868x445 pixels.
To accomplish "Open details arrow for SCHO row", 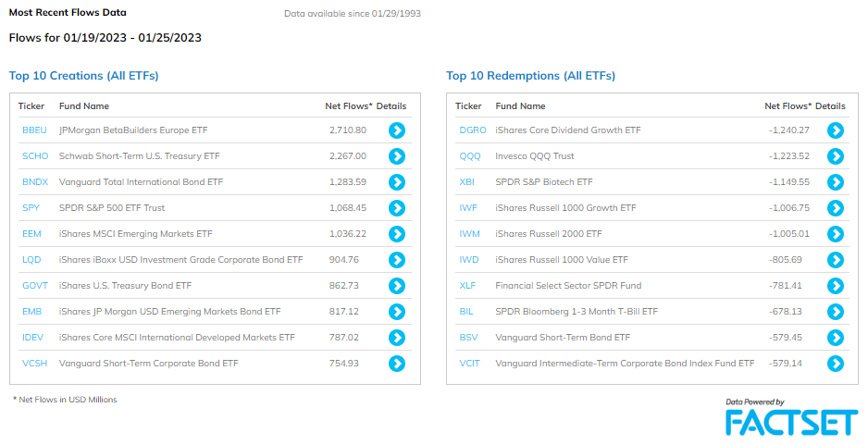I will pyautogui.click(x=397, y=156).
